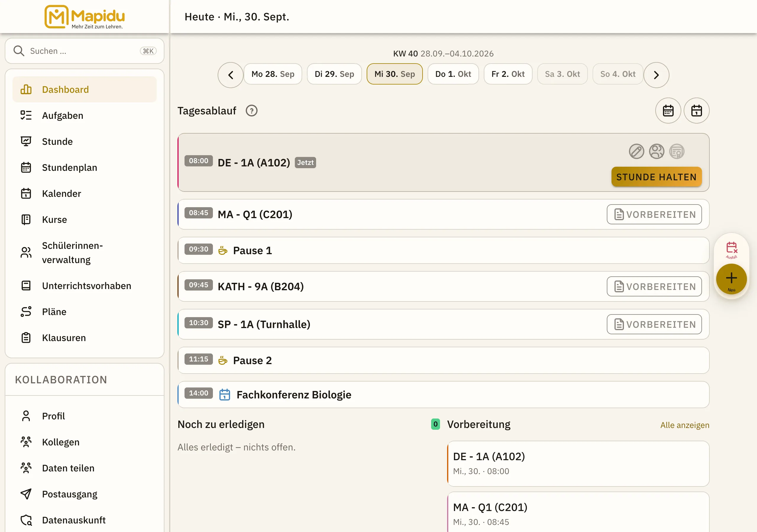
Task: Open Datenauskunft in the sidebar
Action: (84, 520)
